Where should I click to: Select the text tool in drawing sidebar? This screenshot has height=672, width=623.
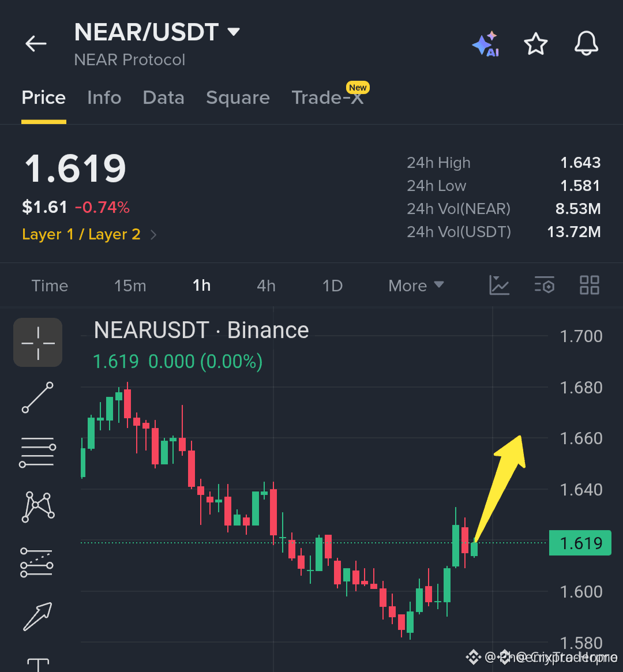pyautogui.click(x=37, y=665)
